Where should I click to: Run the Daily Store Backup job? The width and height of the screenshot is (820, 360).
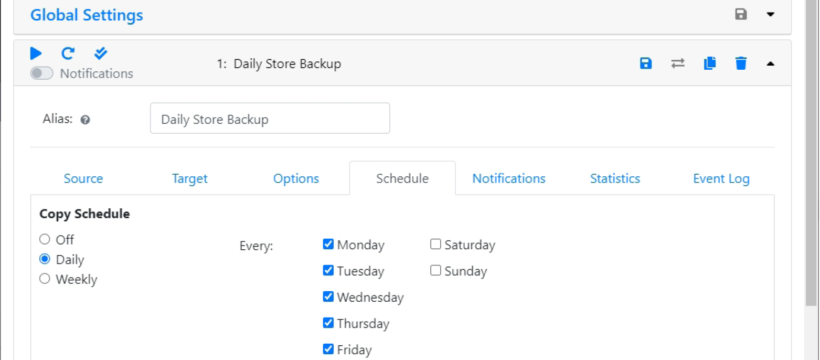coord(36,53)
